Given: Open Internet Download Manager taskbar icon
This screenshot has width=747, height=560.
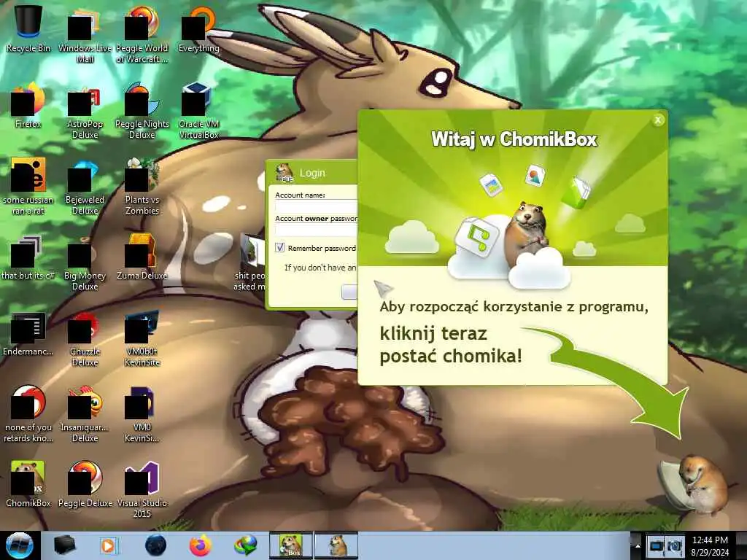Looking at the screenshot, I should 245,545.
